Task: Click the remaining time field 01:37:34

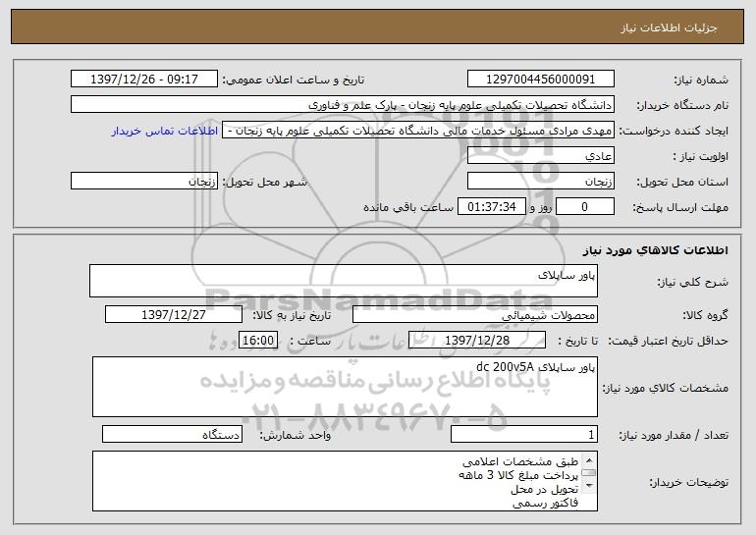Action: [491, 207]
